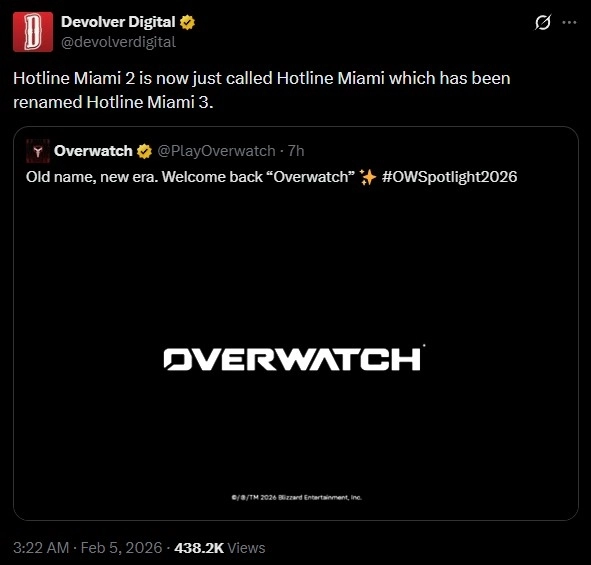Click the Blizzard Entertainment copyright line
Viewport: 591px width, 565px height.
(x=297, y=498)
